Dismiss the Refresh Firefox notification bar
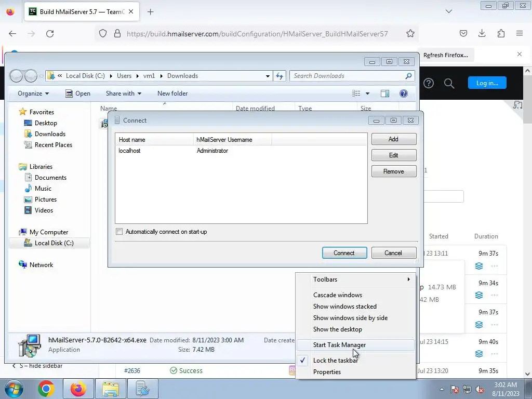Image resolution: width=532 pixels, height=399 pixels. point(520,54)
